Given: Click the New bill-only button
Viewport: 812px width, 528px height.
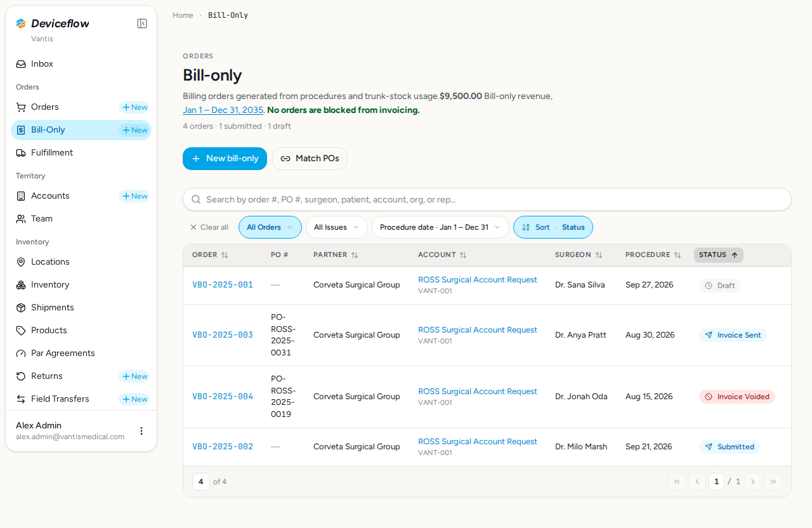Looking at the screenshot, I should click(x=225, y=159).
